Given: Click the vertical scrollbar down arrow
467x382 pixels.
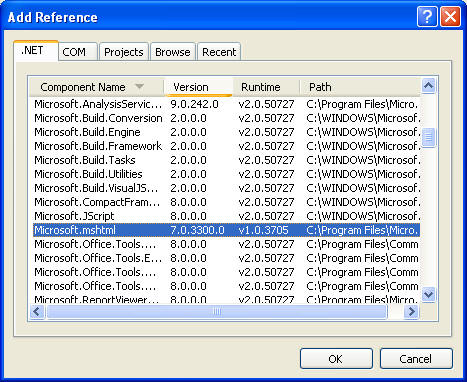Looking at the screenshot, I should point(428,295).
